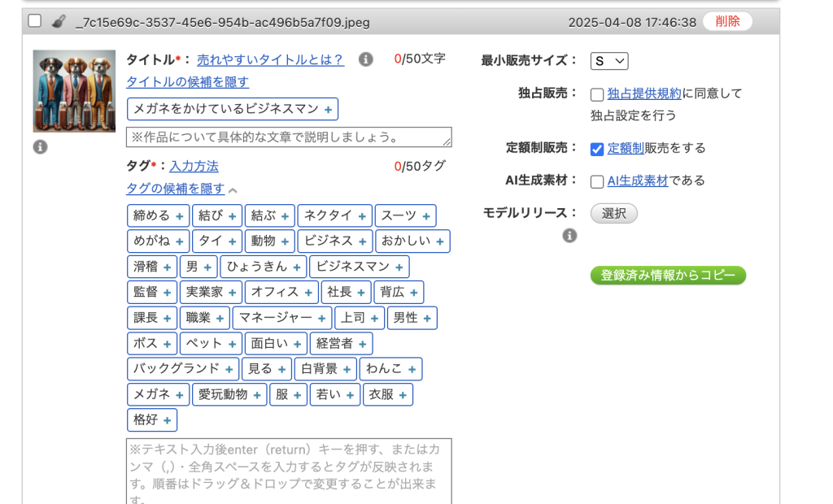The image size is (833, 504).
Task: Mark the image as AI生成素材
Action: click(x=597, y=181)
